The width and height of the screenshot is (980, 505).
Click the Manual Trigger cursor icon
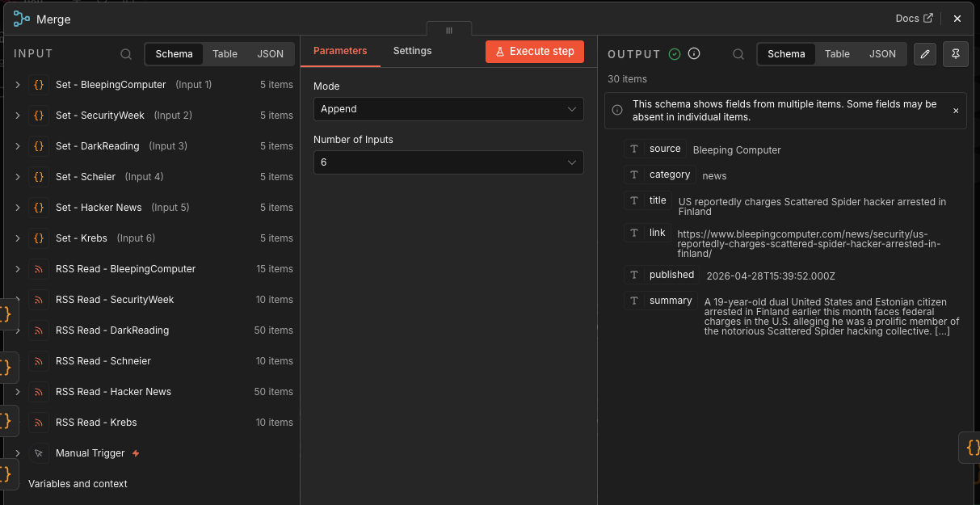[38, 453]
